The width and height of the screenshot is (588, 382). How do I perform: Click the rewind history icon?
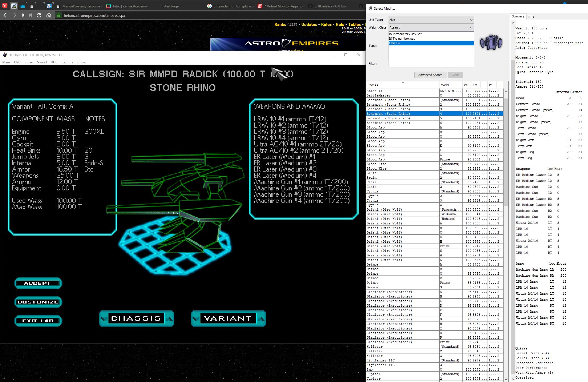click(23, 15)
